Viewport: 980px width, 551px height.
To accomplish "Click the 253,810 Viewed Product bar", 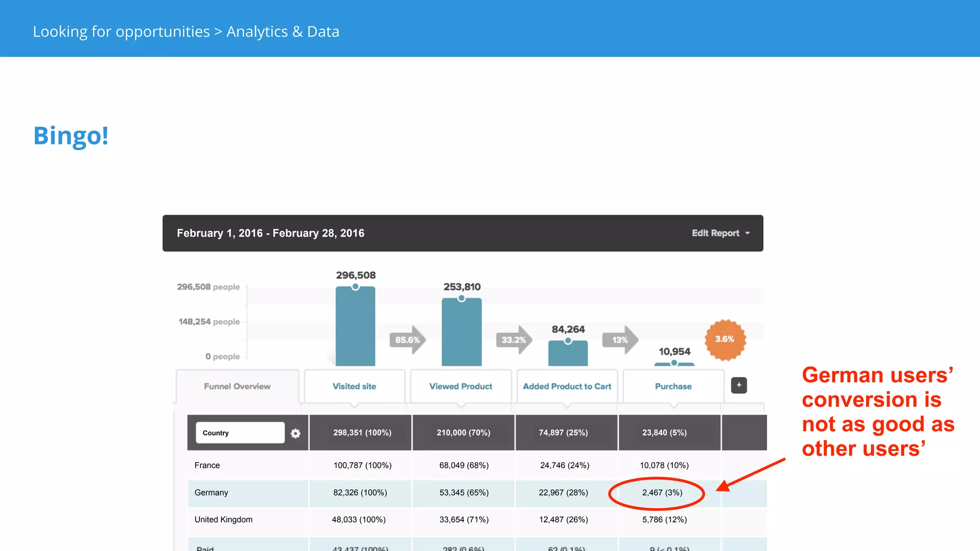I will tap(462, 332).
